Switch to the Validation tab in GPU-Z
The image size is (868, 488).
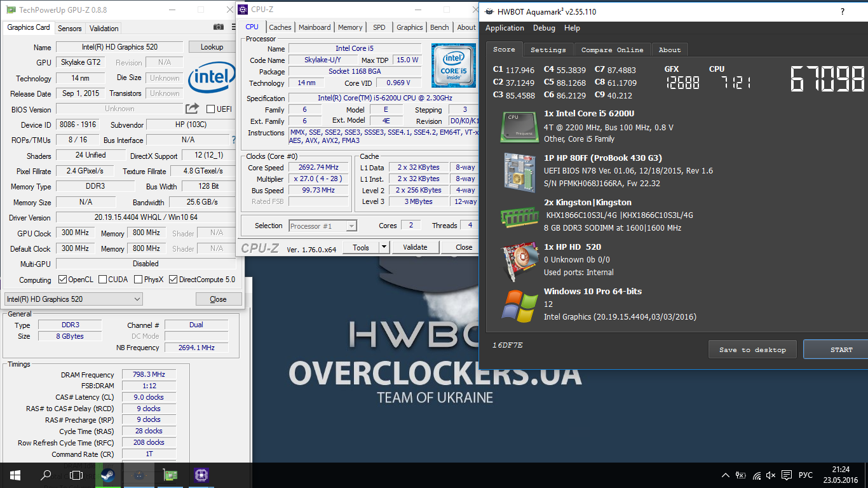point(104,28)
